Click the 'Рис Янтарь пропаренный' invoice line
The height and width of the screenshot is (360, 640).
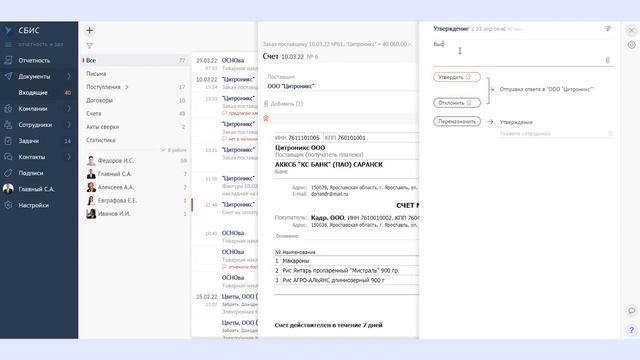pyautogui.click(x=346, y=270)
